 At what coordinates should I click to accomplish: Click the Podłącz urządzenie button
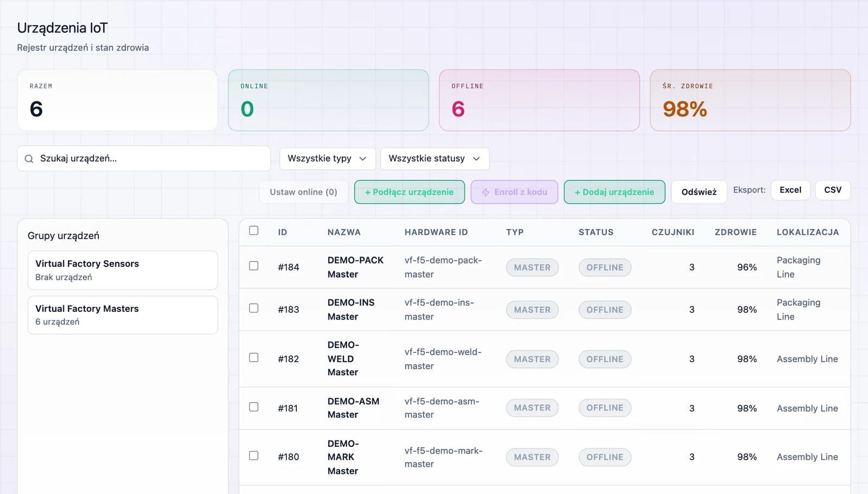(410, 192)
